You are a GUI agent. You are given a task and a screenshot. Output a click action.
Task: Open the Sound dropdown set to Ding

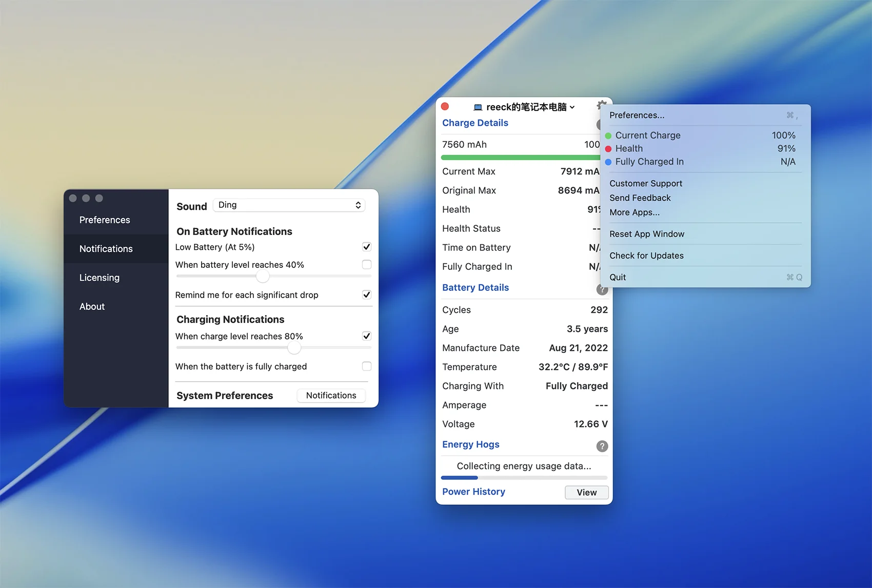(289, 205)
